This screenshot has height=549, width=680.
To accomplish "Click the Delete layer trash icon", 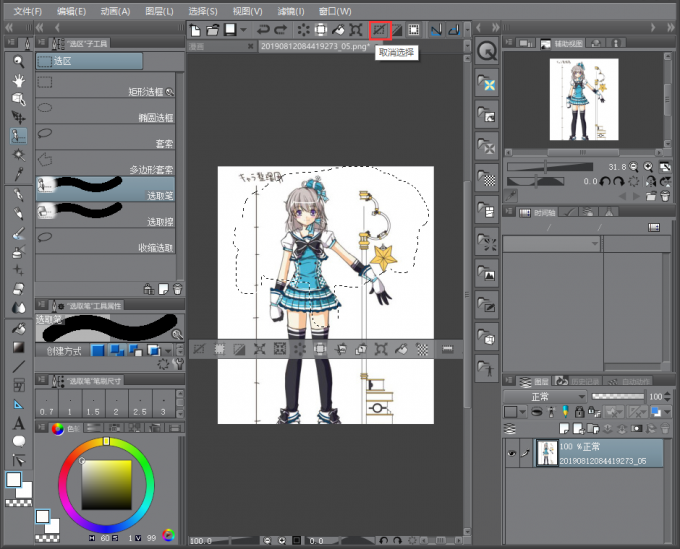I will pos(665,429).
